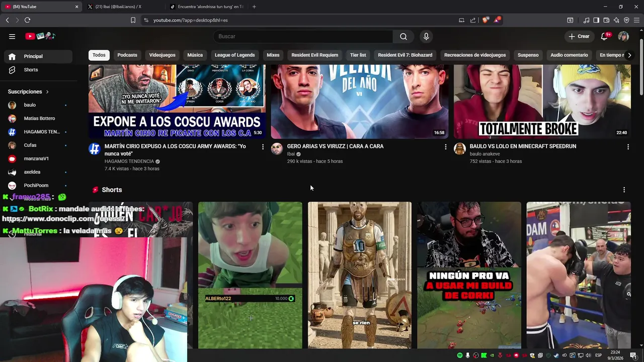Screen dimensions: 644x362
Task: Toggle the browser sidebar panel
Action: (x=596, y=20)
